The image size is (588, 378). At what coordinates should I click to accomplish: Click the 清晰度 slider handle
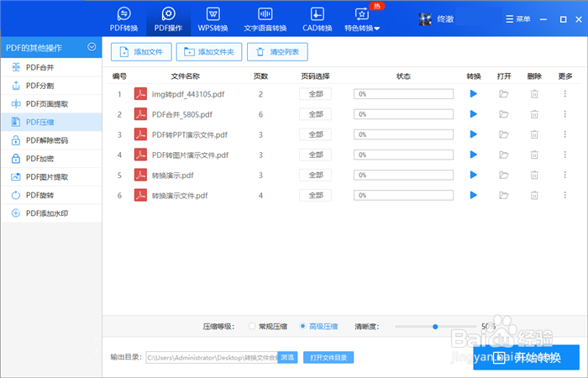tap(435, 327)
